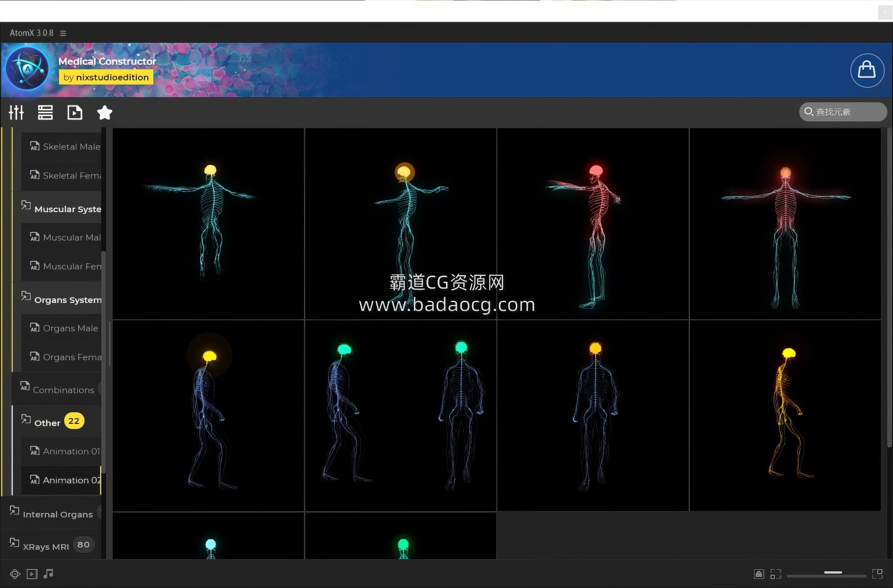893x588 pixels.
Task: Focus the 查找元素 search field
Action: click(x=843, y=112)
